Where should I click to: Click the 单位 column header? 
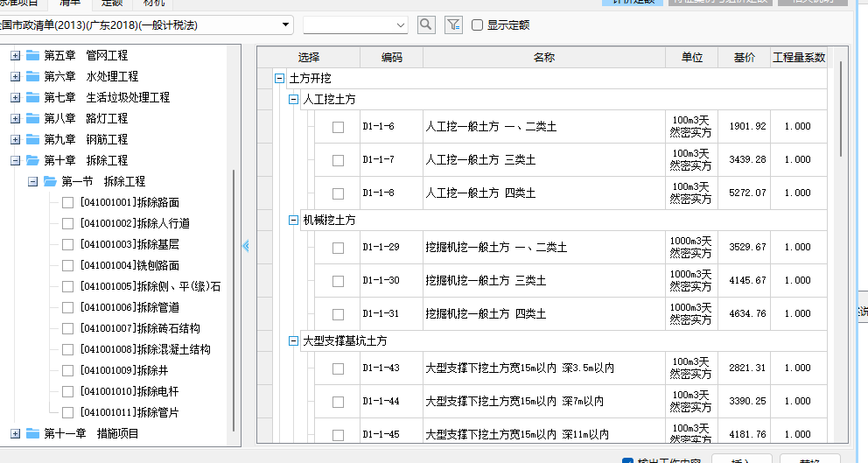tap(692, 58)
